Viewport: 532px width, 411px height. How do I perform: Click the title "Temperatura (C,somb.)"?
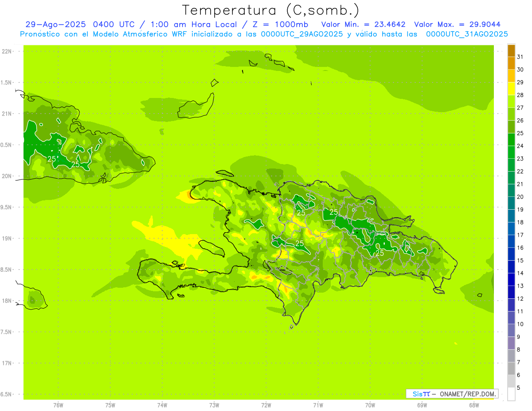point(270,10)
